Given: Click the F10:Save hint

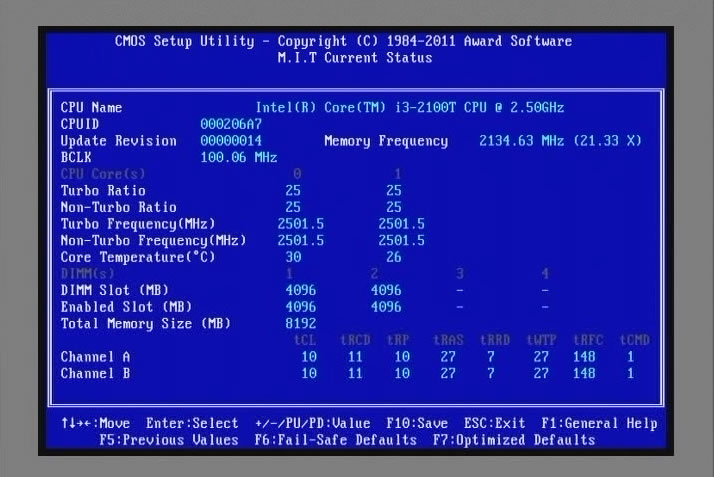Looking at the screenshot, I should tap(417, 423).
